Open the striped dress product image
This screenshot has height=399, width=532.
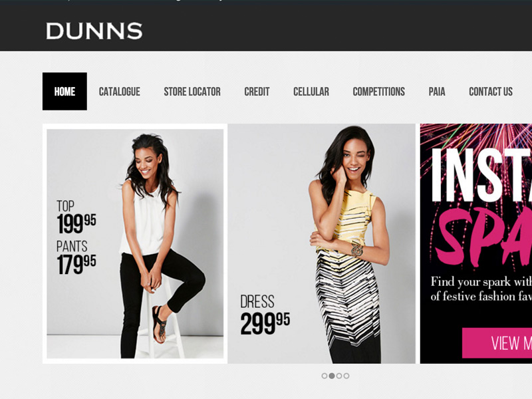[x=321, y=243]
